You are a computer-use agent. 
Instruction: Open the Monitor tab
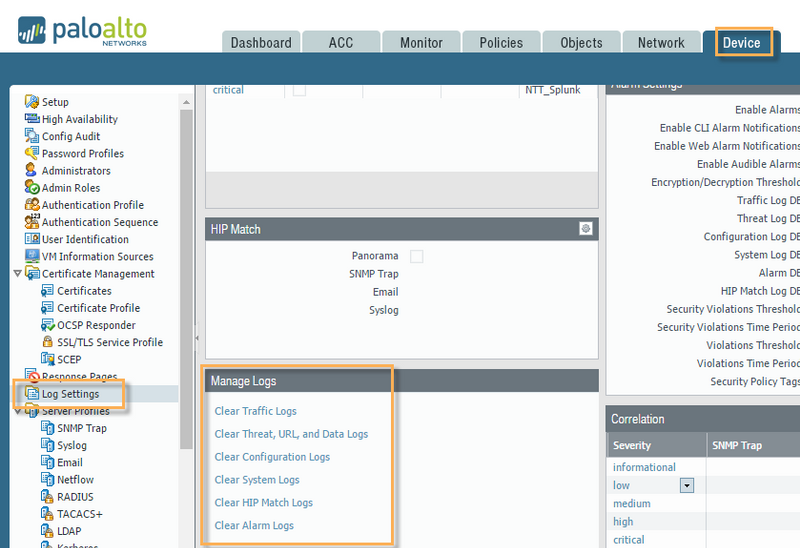pos(421,43)
